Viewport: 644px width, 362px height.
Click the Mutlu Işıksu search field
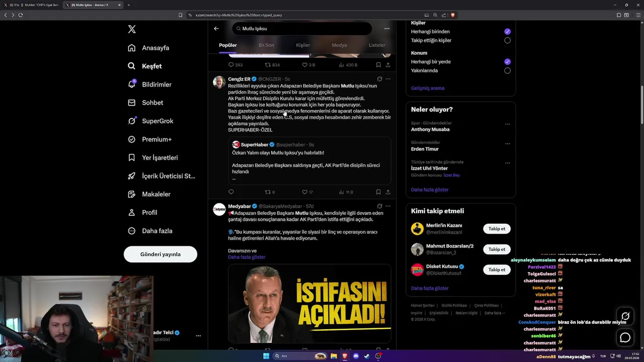[x=302, y=29]
